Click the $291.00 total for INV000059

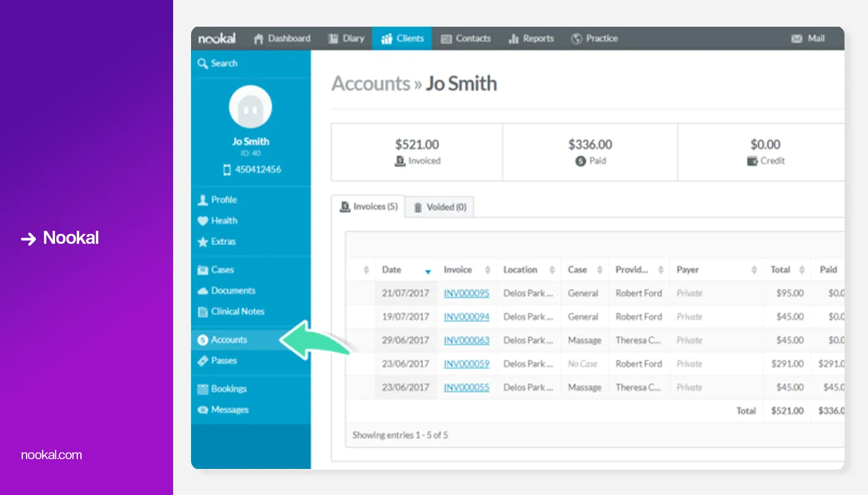coord(788,364)
